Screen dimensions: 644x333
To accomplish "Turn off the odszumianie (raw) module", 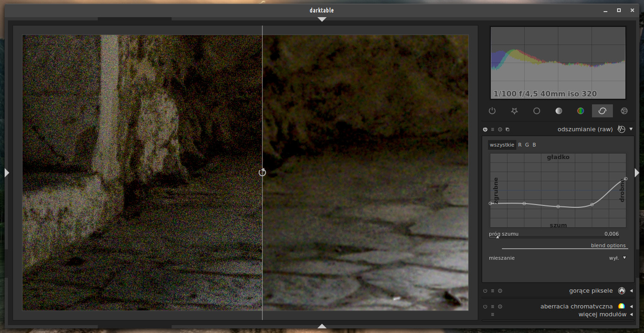I will coord(485,129).
